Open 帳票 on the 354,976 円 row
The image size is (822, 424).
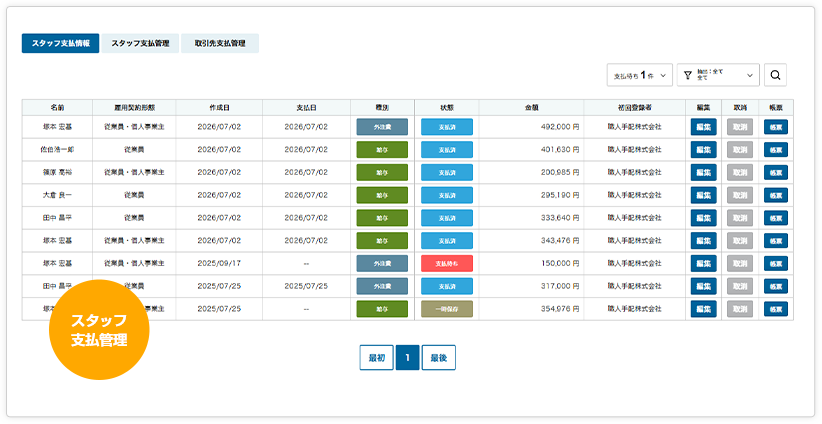pyautogui.click(x=776, y=309)
